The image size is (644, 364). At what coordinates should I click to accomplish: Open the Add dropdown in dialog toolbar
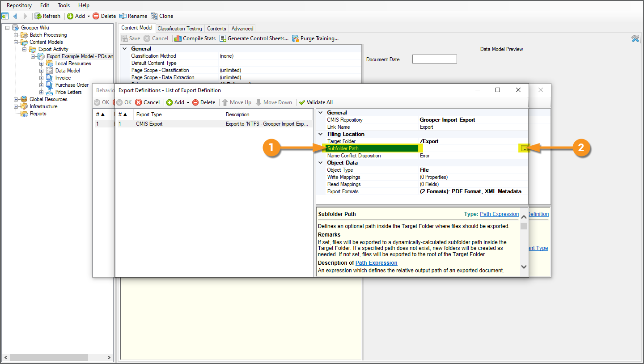tap(188, 102)
